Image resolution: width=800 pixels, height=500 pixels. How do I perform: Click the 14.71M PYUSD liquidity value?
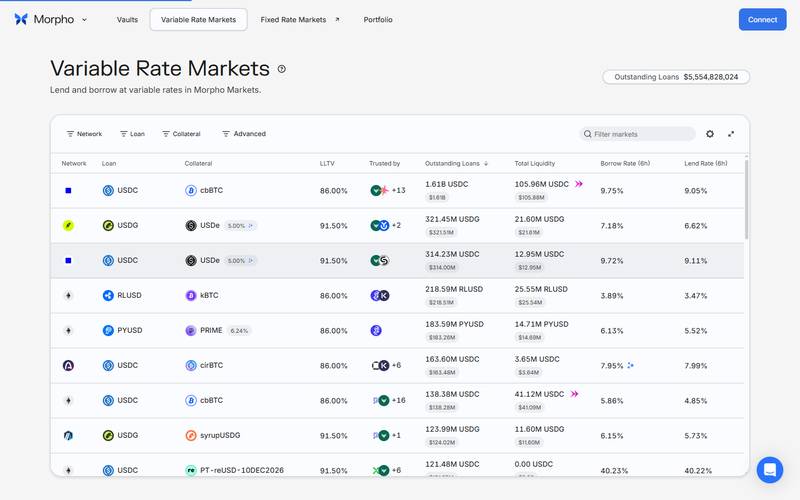[x=541, y=324]
